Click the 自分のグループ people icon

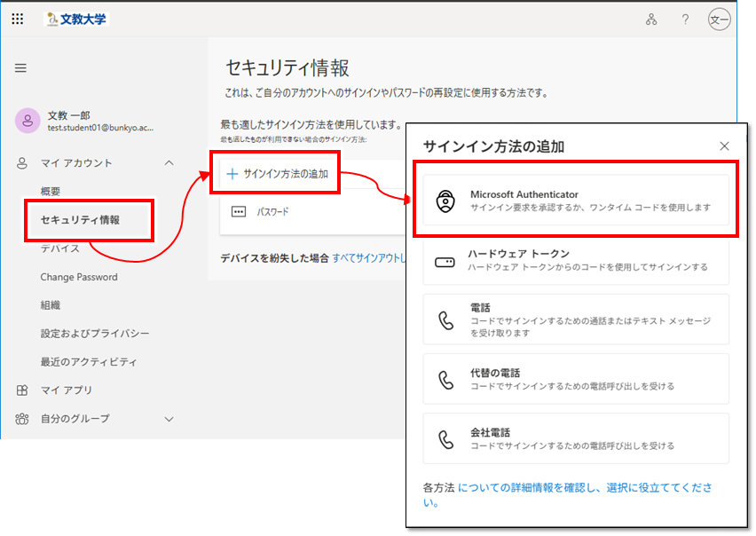click(x=22, y=418)
